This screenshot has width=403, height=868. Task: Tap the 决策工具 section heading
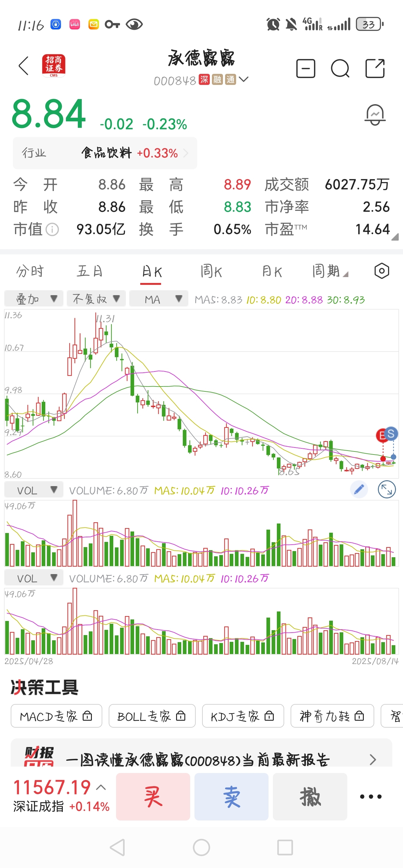[x=44, y=687]
